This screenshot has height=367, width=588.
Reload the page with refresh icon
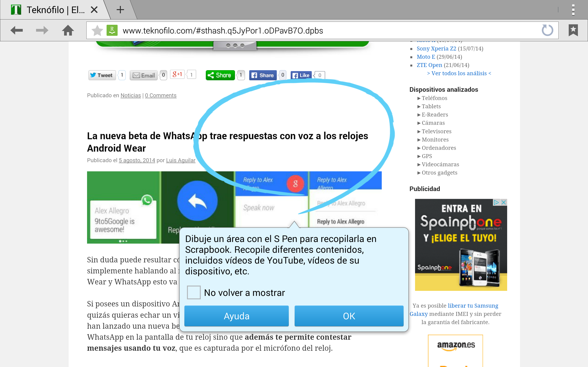point(547,30)
